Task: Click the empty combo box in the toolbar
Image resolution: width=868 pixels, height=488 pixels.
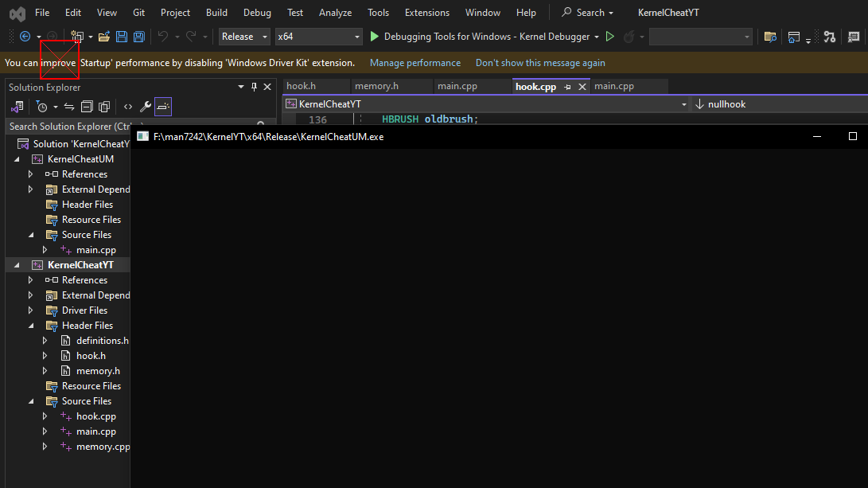Action: pyautogui.click(x=700, y=37)
